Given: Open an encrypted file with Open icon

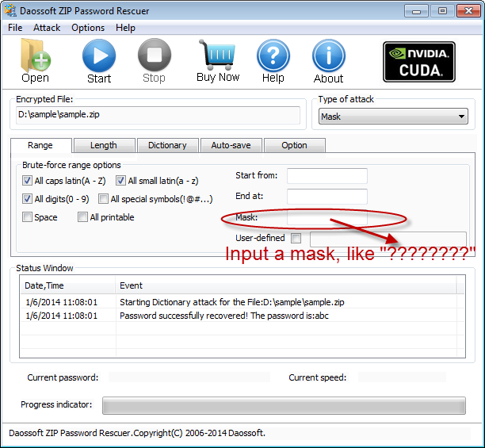Looking at the screenshot, I should [x=35, y=61].
